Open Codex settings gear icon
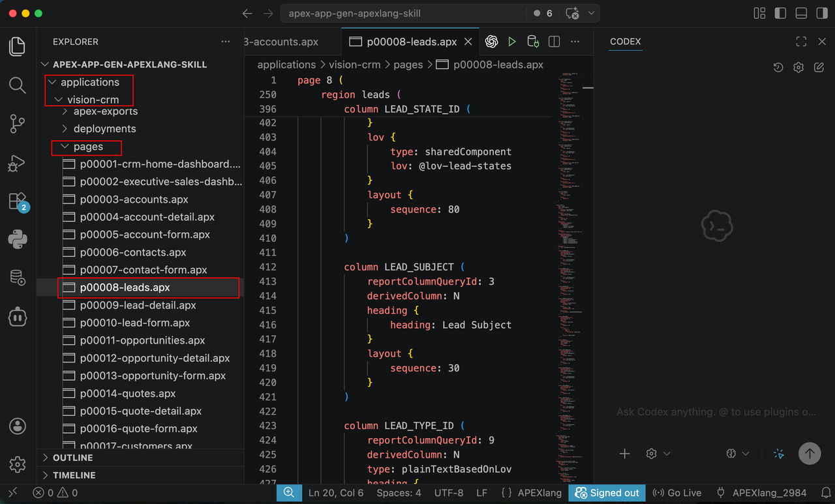This screenshot has height=504, width=835. (x=798, y=67)
